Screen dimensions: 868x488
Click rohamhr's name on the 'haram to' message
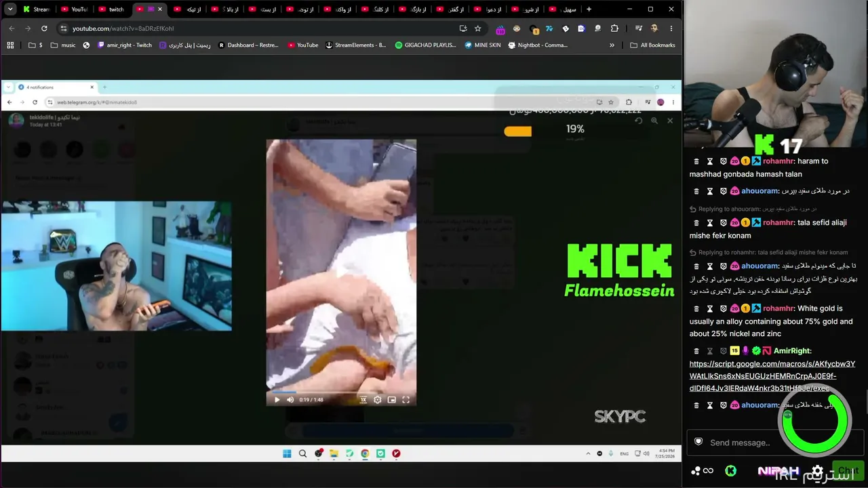778,161
